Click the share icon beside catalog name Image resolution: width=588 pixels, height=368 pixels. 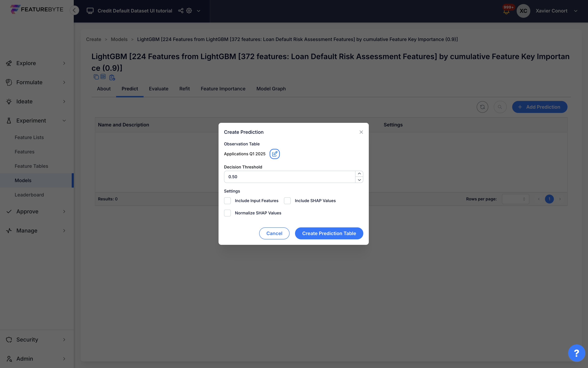(x=181, y=11)
